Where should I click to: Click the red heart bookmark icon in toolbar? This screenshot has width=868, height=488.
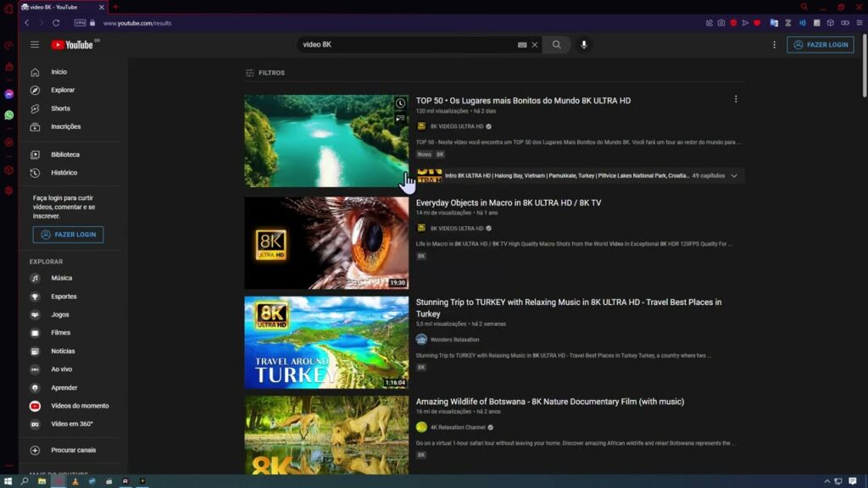coord(757,23)
